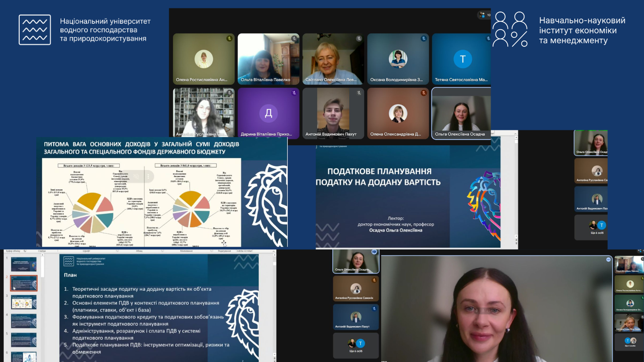Collapse the PowerPoint ribbon with the chevron
This screenshot has width=644, height=362.
(274, 251)
